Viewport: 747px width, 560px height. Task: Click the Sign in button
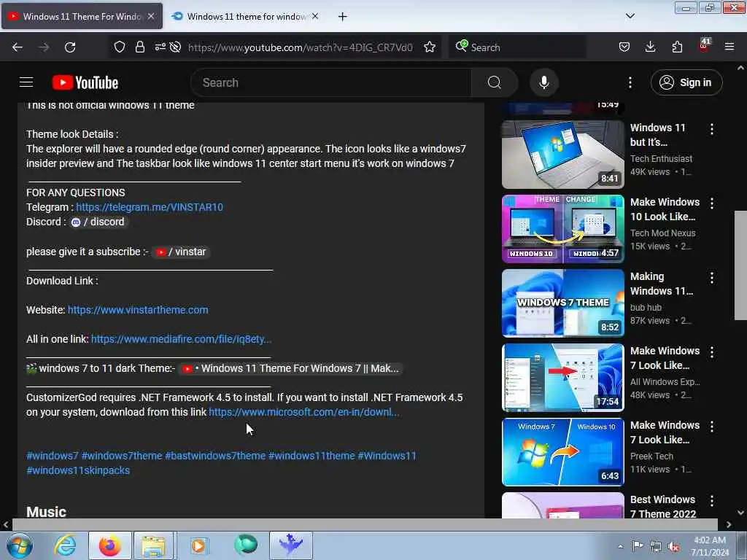point(686,82)
